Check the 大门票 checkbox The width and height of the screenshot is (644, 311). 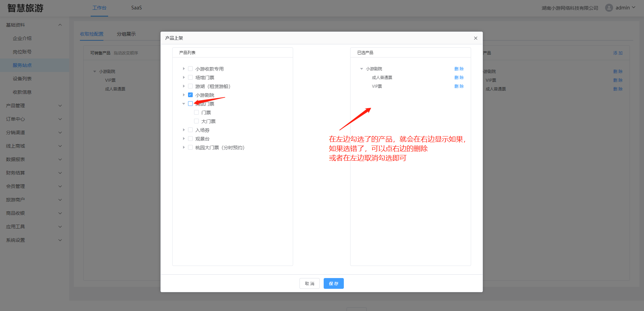(x=196, y=121)
